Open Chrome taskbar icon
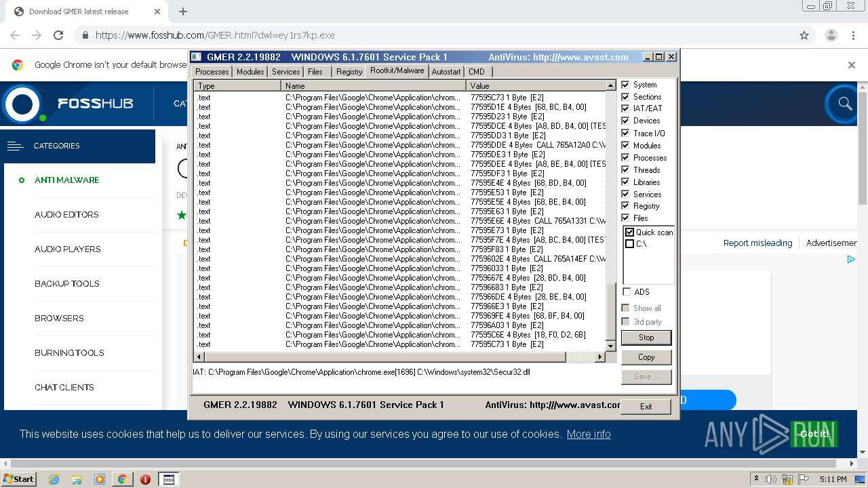The height and width of the screenshot is (488, 868). click(x=123, y=479)
